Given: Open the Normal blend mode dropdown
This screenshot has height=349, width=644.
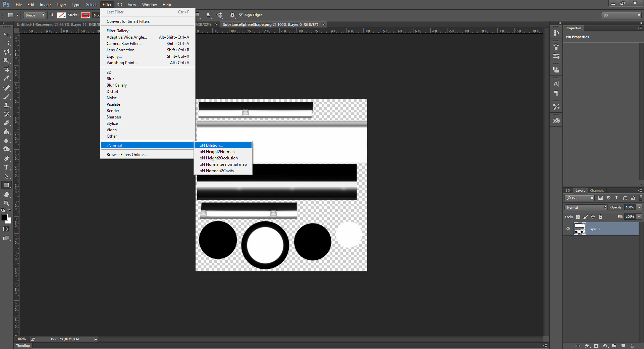Looking at the screenshot, I should 586,207.
